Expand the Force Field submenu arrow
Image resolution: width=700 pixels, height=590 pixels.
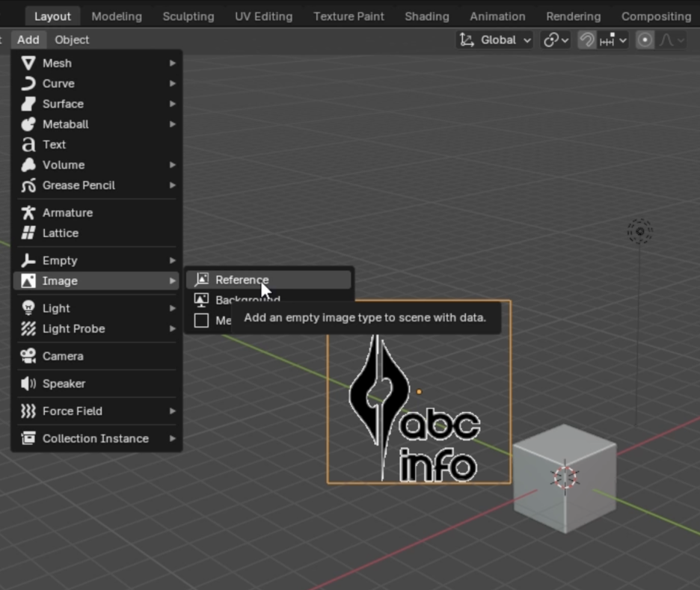pos(172,411)
